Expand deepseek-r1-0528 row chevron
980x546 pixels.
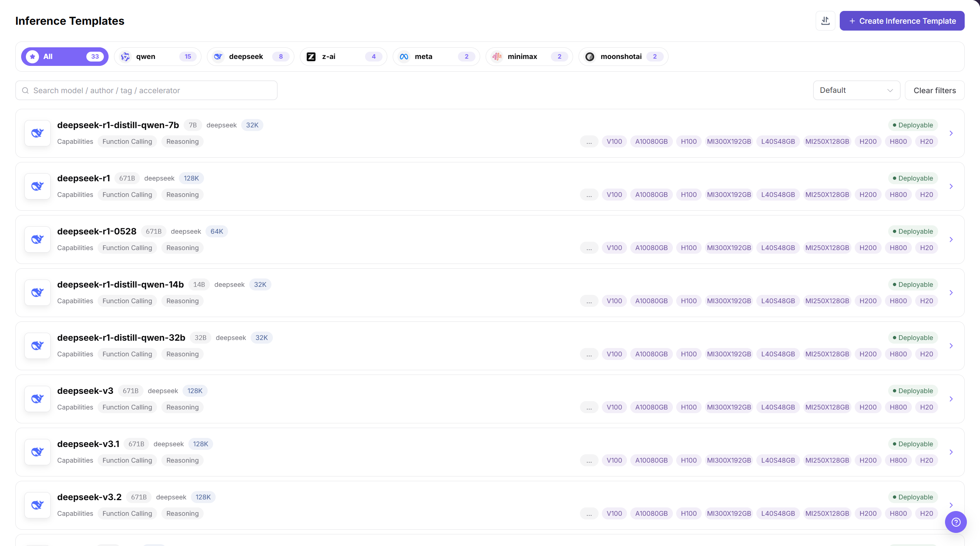click(951, 240)
